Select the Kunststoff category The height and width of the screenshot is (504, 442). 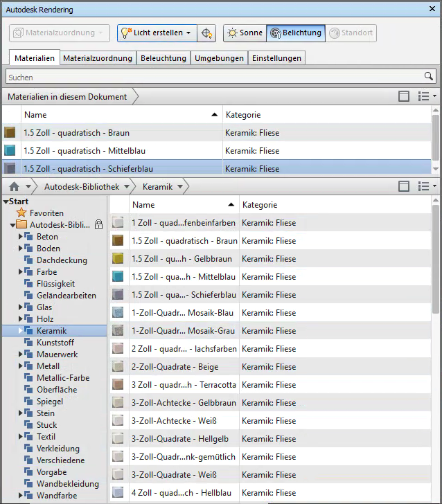[x=55, y=342]
